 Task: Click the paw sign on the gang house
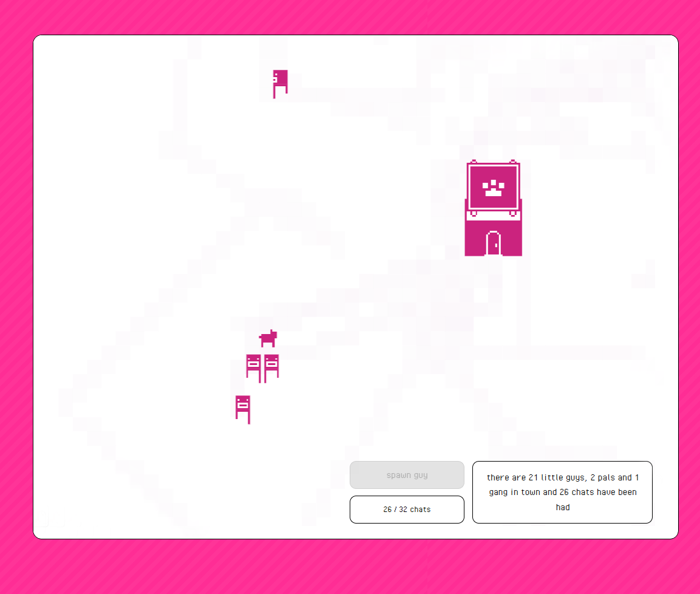[x=494, y=186]
